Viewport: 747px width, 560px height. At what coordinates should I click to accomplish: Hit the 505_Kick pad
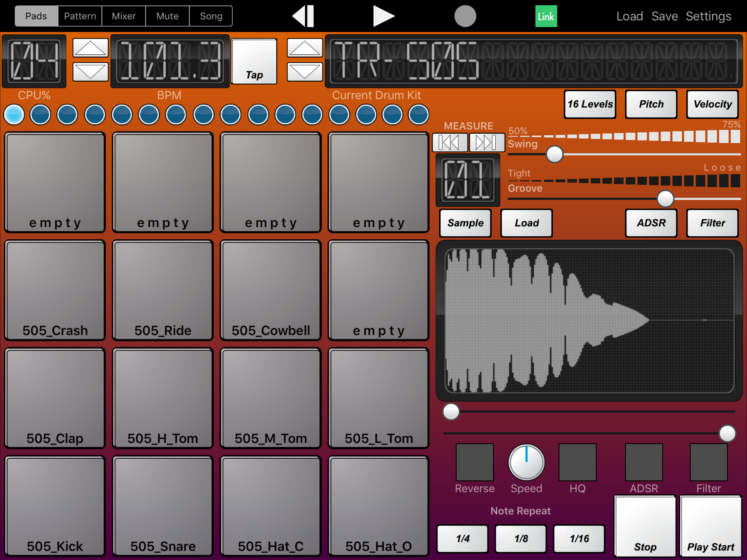point(55,506)
